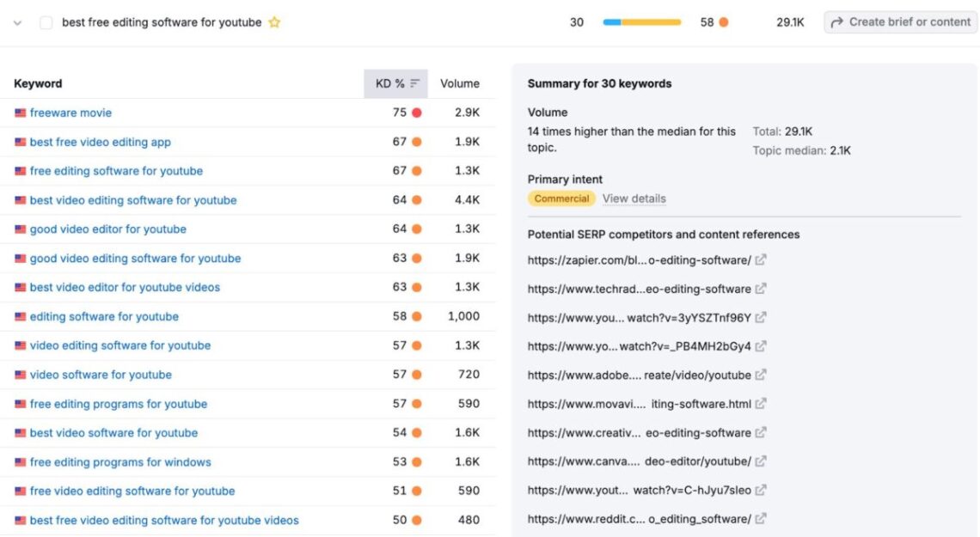The width and height of the screenshot is (980, 537).
Task: Open the adobe.com reference via its external link icon
Action: coord(762,375)
